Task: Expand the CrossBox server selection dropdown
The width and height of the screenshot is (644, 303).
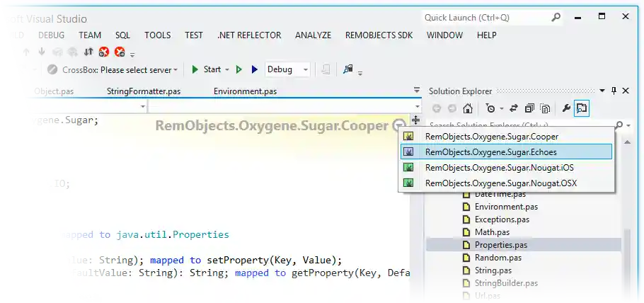Action: point(176,69)
